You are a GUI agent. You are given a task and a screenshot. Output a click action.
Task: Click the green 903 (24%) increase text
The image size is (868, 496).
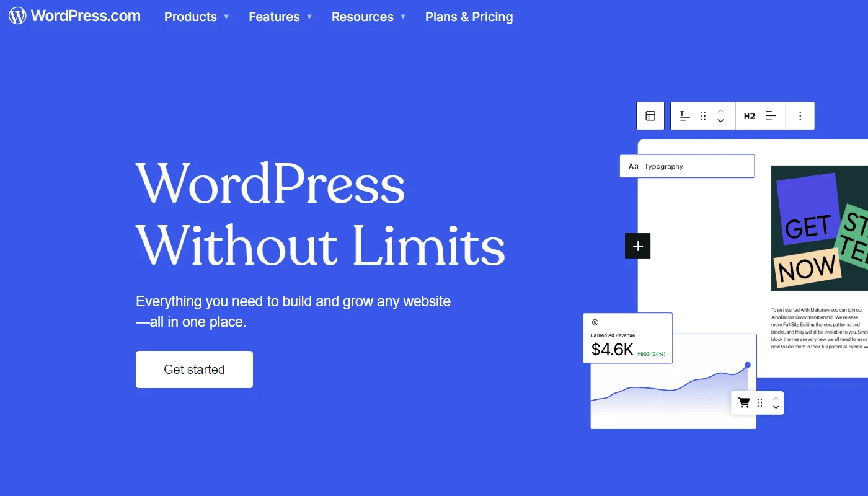pos(651,354)
